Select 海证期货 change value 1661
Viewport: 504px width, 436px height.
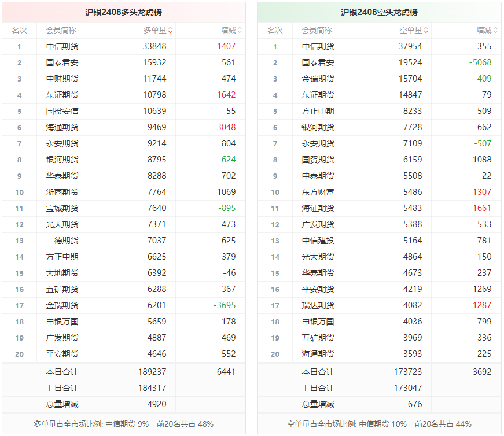pos(482,208)
